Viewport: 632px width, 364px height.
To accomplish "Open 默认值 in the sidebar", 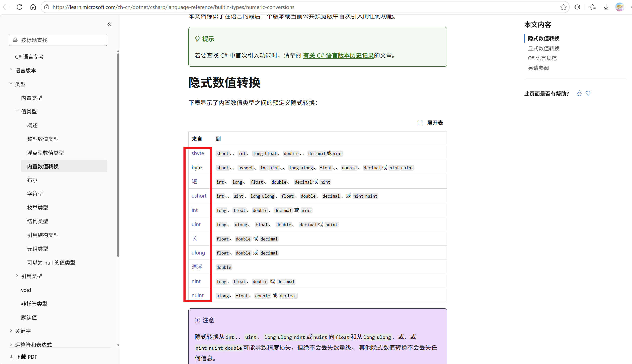I will [29, 317].
